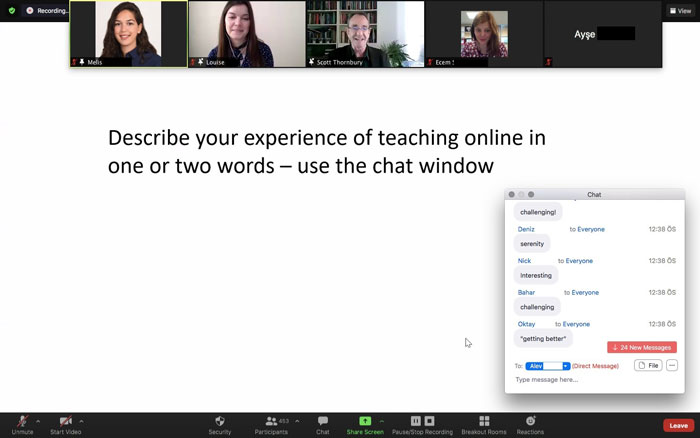Open the View menu at top-right
The image size is (700, 438).
[678, 10]
